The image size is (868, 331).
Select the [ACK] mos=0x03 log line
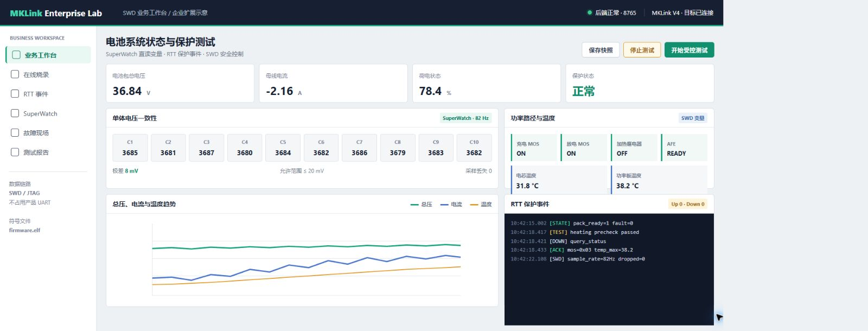pyautogui.click(x=572, y=250)
